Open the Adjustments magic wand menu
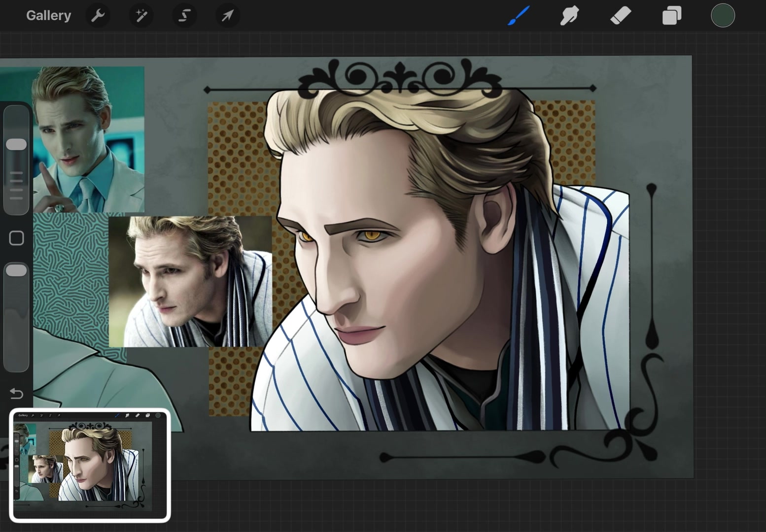766x532 pixels. [141, 16]
